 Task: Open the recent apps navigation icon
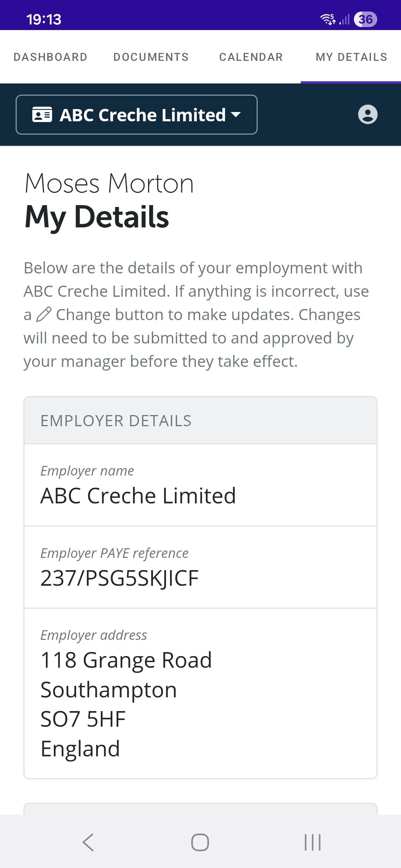pos(312,842)
